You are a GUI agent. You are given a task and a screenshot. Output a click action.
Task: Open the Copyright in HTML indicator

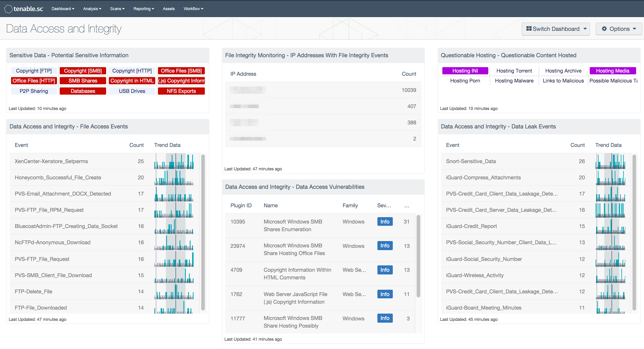pyautogui.click(x=132, y=81)
